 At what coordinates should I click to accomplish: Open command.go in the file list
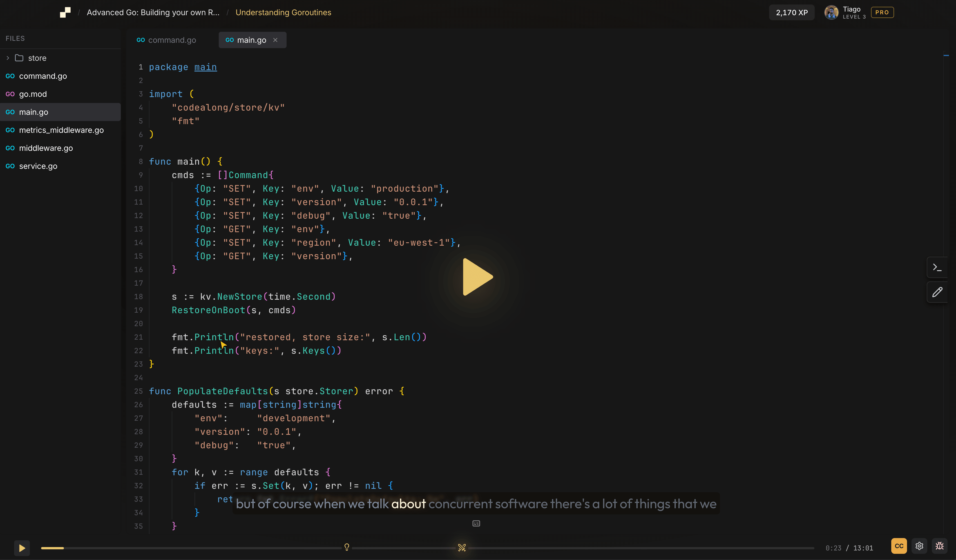[60, 76]
